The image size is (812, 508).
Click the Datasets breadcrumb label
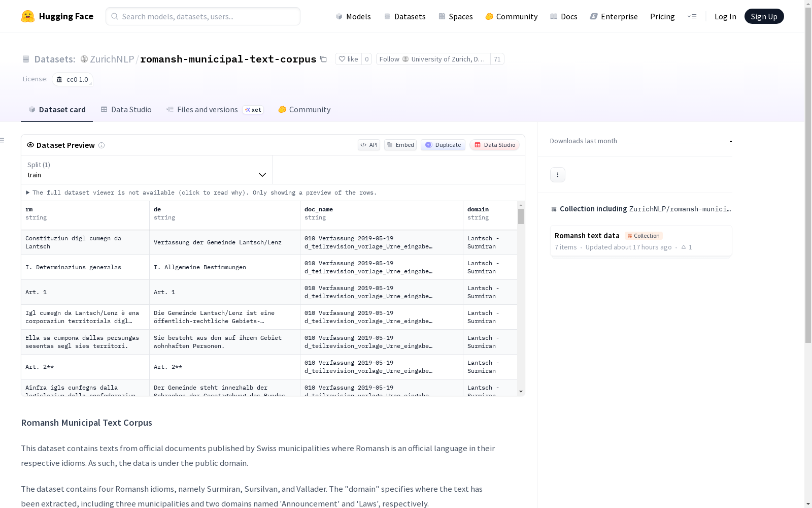pyautogui.click(x=54, y=59)
